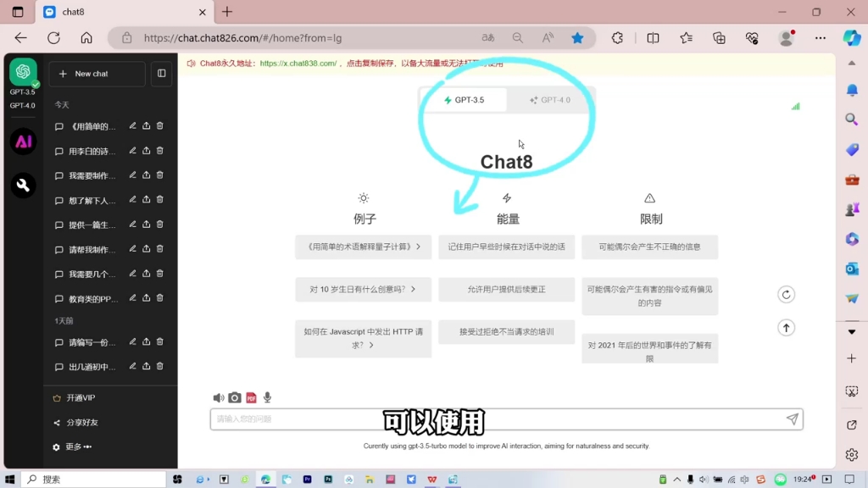Click the camera image upload icon

point(235,398)
